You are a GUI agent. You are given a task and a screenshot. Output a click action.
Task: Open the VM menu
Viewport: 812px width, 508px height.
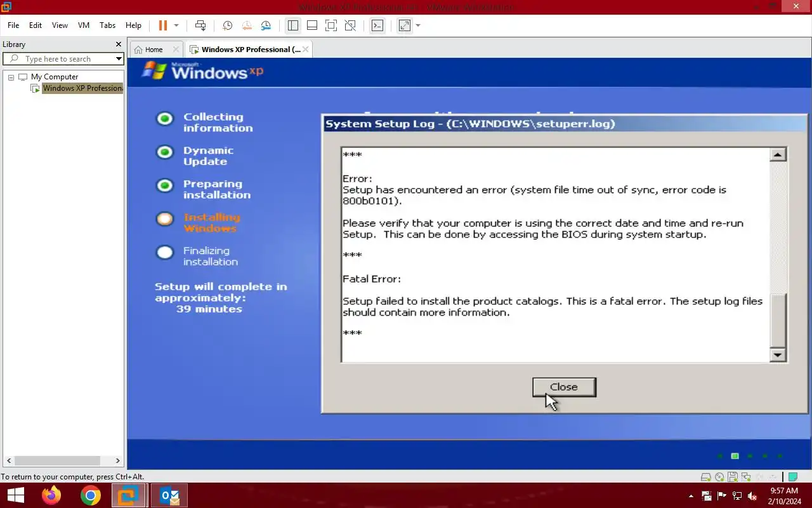84,25
